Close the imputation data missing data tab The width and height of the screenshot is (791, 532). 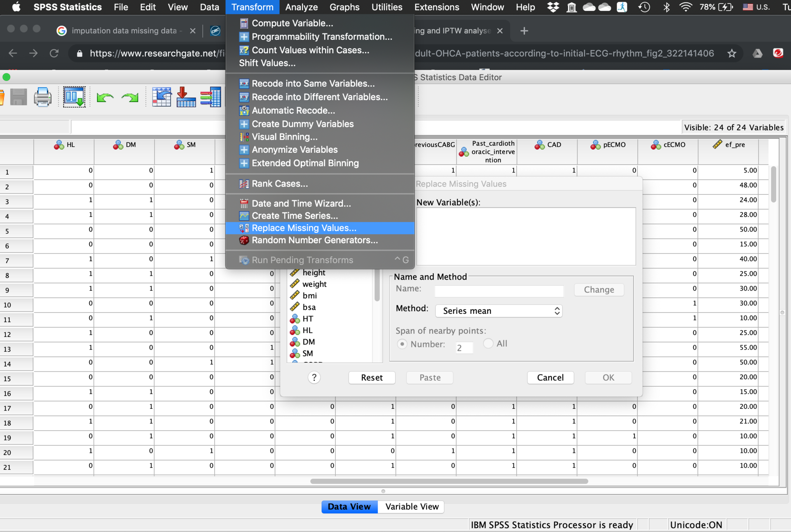click(192, 31)
